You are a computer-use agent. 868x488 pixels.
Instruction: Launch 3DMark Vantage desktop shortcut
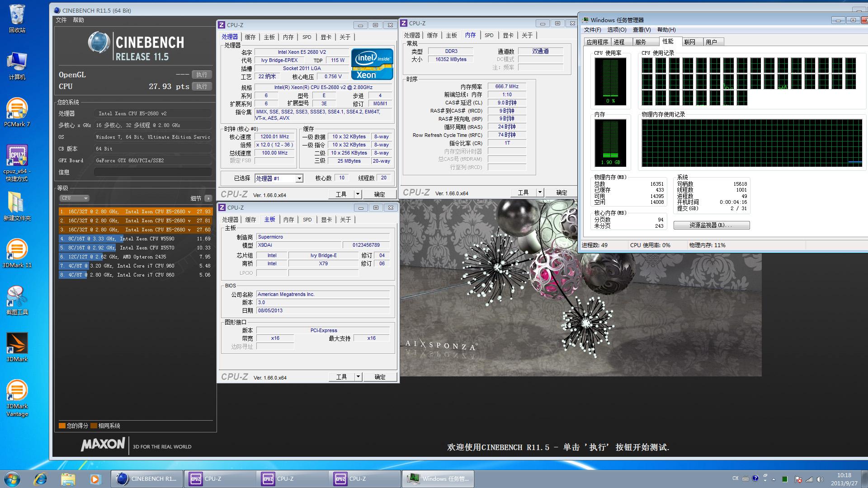pos(17,398)
